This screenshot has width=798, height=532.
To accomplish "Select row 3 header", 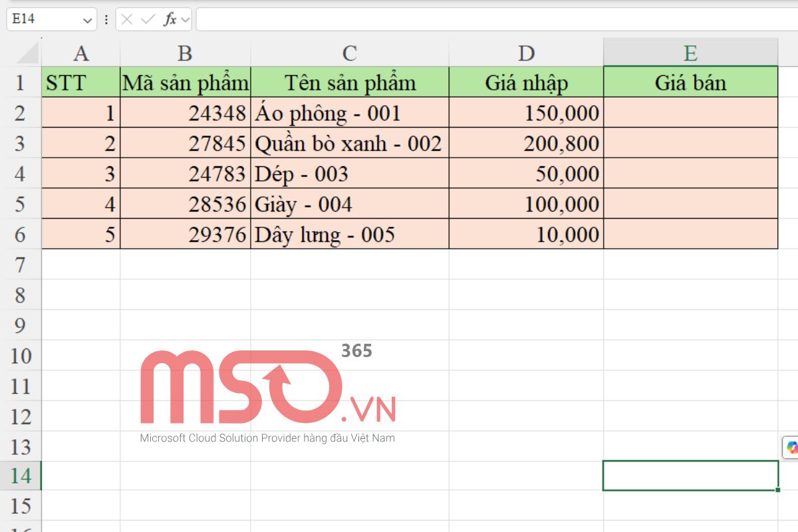I will [x=21, y=144].
